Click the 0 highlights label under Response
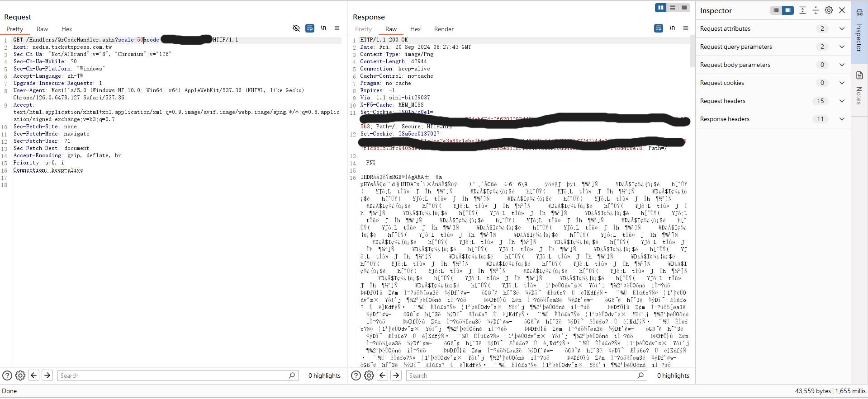 673,376
